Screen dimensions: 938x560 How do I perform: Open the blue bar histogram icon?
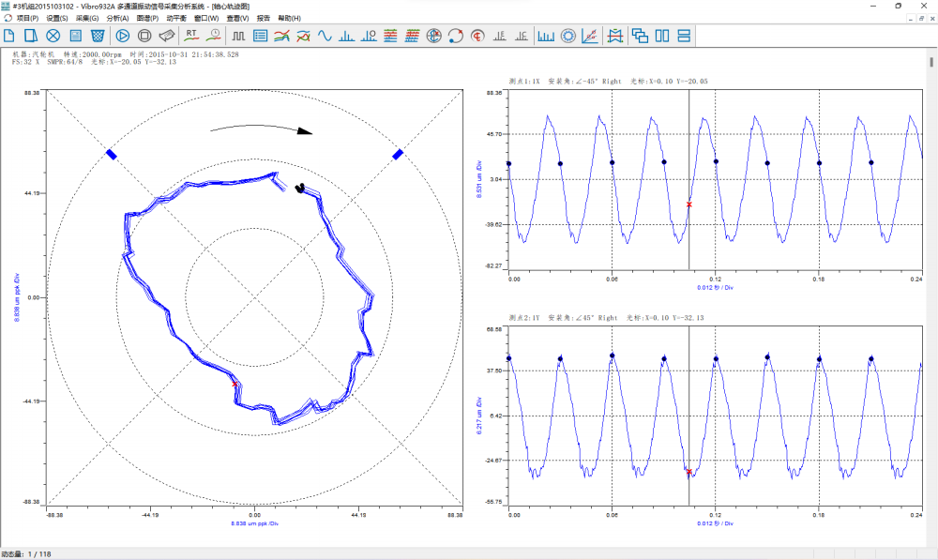(546, 36)
